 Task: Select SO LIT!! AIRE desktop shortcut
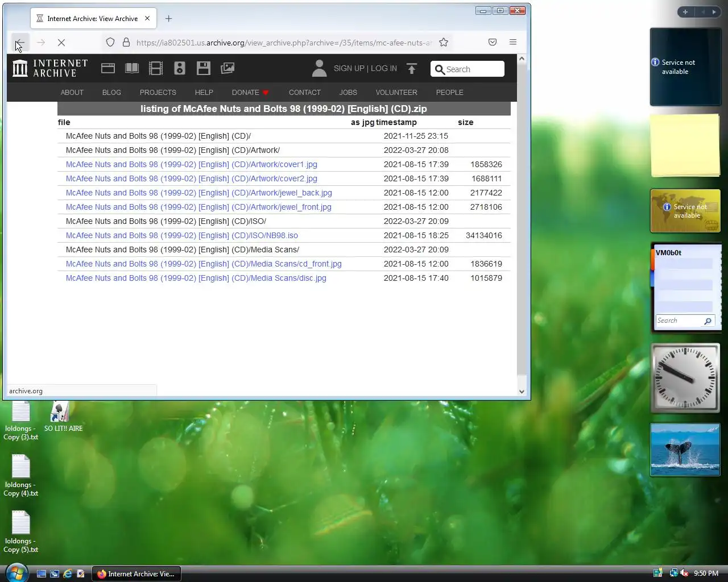[63, 417]
